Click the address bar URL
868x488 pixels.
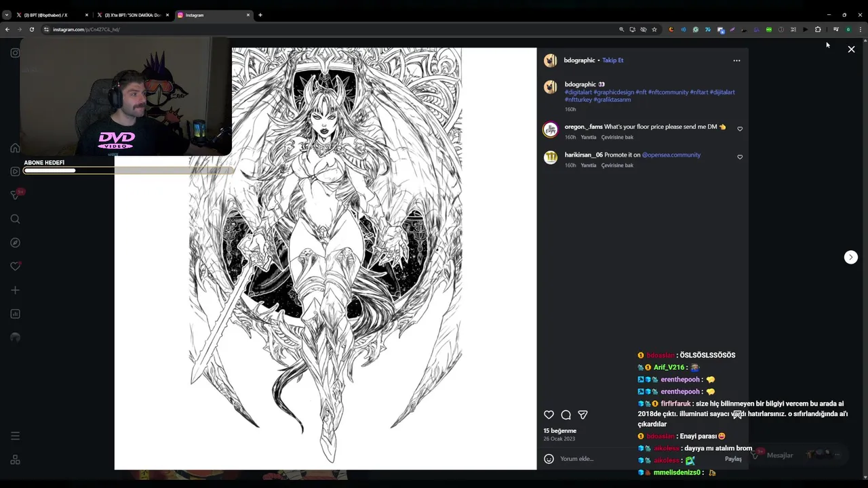(86, 29)
